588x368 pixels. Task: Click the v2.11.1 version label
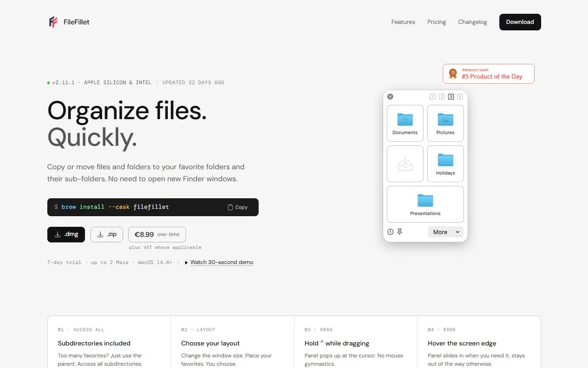pyautogui.click(x=64, y=83)
